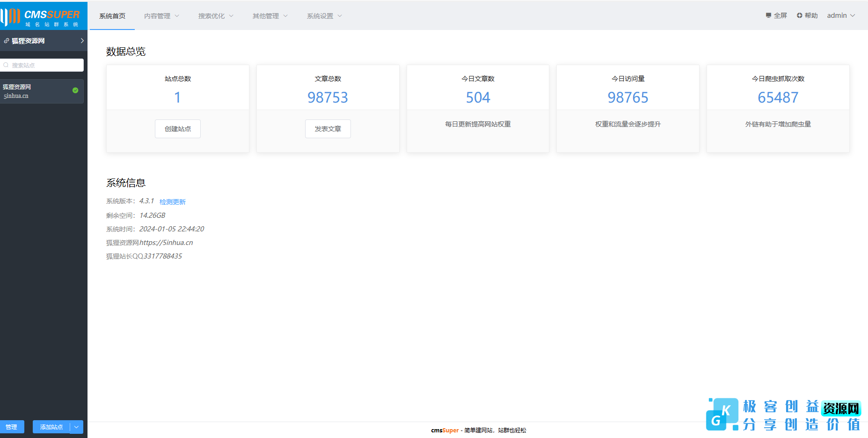Open the 添加站点 dropdown arrow

click(77, 427)
